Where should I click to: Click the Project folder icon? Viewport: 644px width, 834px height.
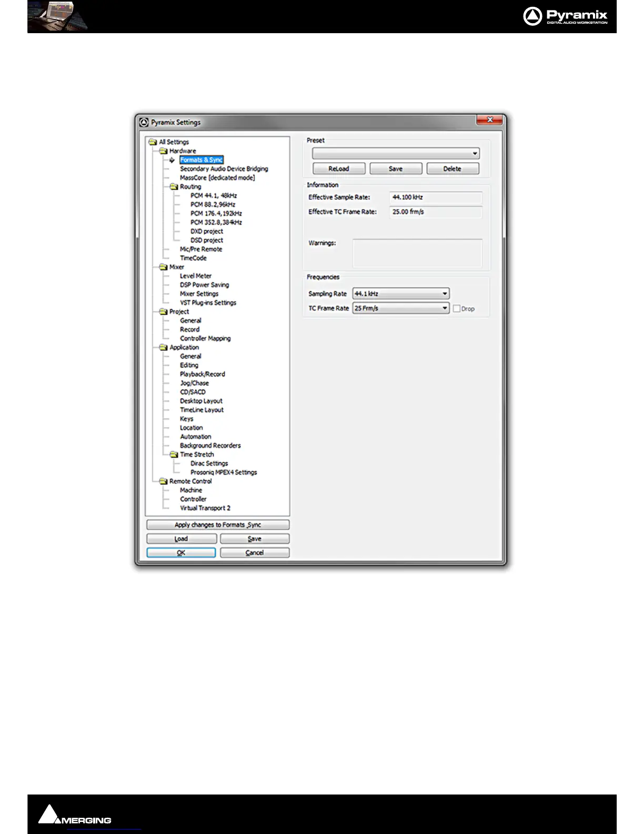pos(164,312)
